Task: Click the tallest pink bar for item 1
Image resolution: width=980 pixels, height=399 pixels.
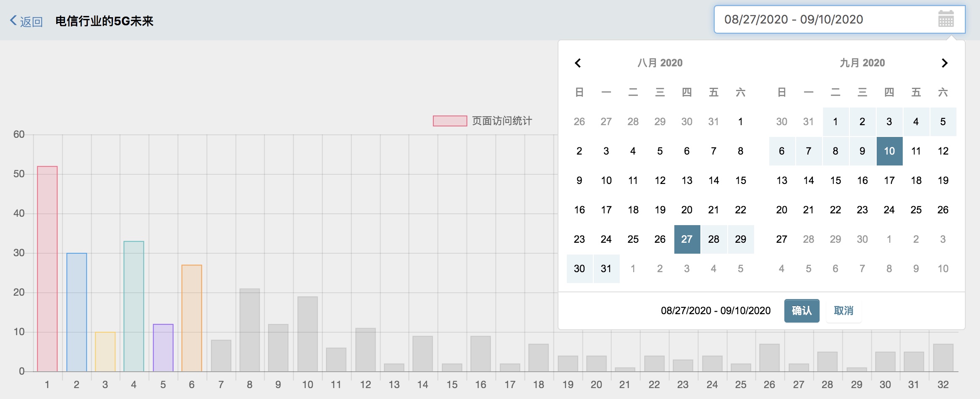Action: (47, 269)
